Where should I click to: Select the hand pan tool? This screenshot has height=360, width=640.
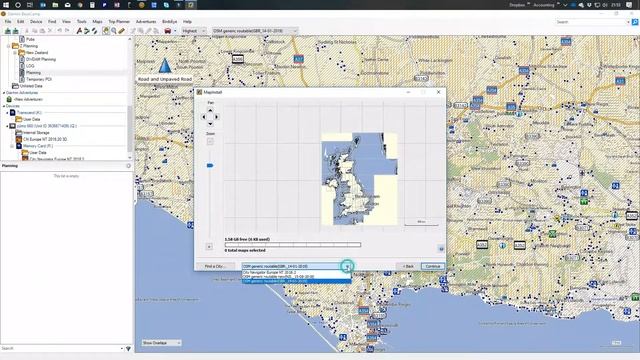(x=106, y=31)
